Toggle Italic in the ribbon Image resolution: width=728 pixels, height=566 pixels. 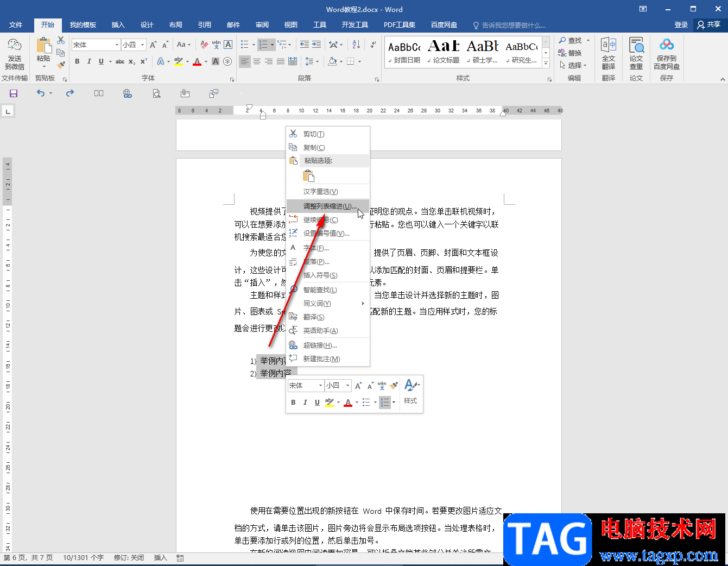(x=89, y=61)
